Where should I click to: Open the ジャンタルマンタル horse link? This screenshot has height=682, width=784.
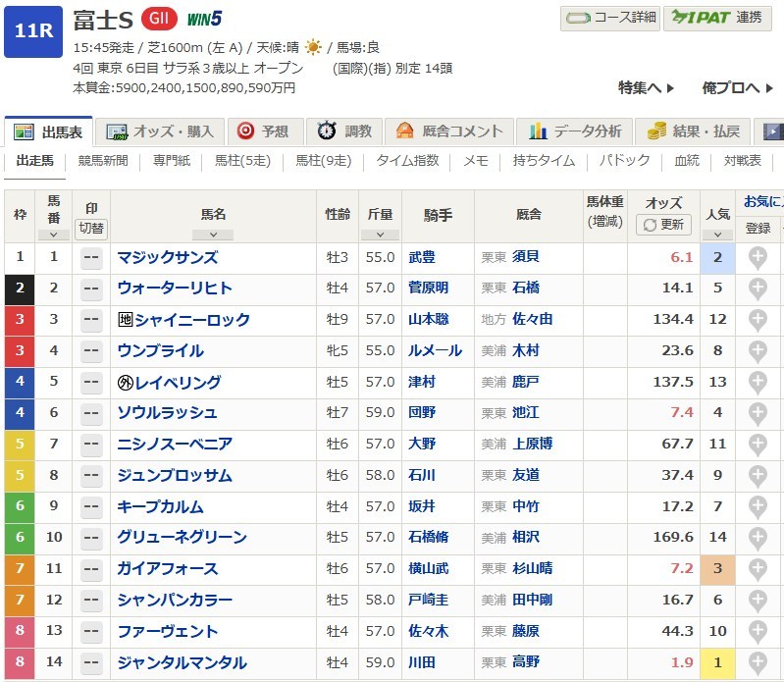pos(182,663)
